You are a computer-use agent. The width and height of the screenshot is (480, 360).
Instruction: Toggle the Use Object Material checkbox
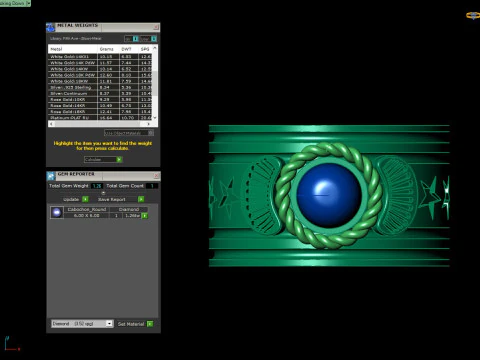(x=151, y=133)
